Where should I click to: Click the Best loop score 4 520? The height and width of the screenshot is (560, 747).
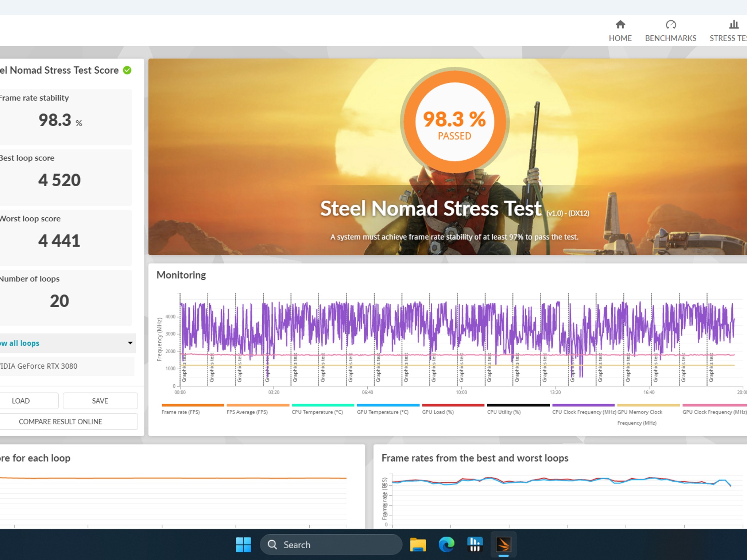coord(59,180)
